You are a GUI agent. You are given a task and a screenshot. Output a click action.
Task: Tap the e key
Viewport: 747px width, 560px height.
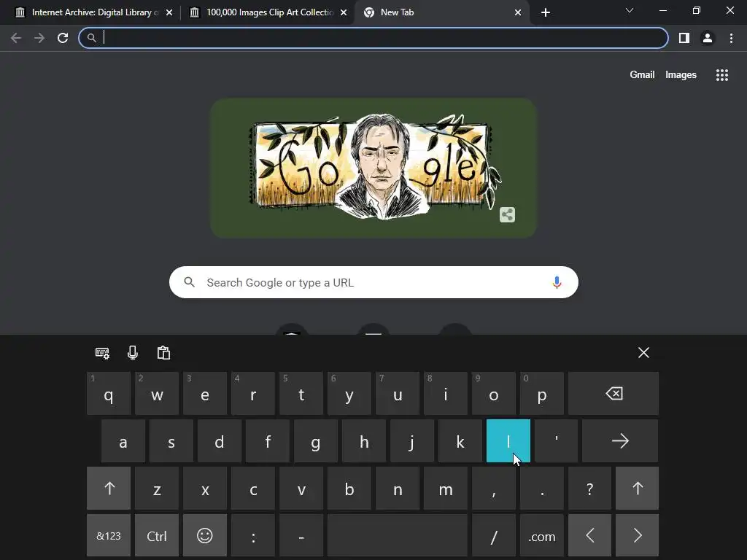(x=205, y=393)
